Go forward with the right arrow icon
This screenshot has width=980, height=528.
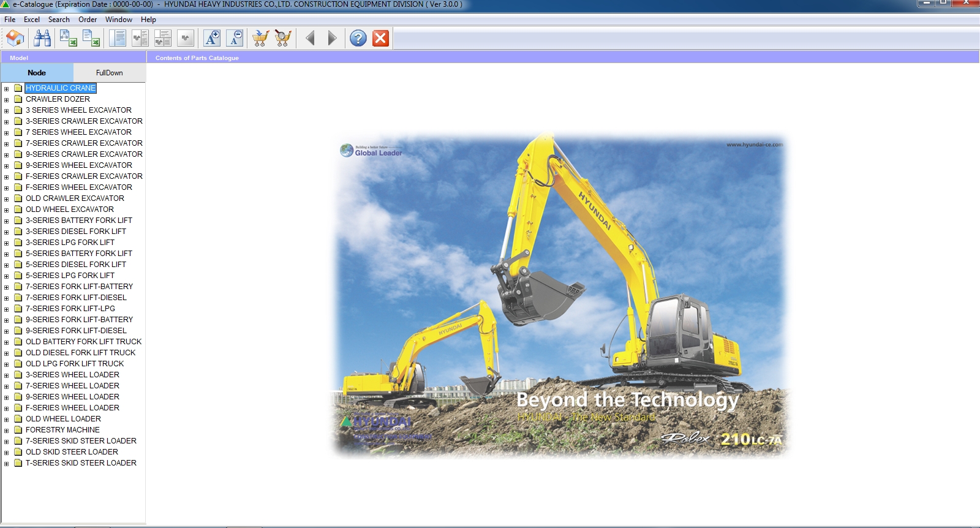332,39
